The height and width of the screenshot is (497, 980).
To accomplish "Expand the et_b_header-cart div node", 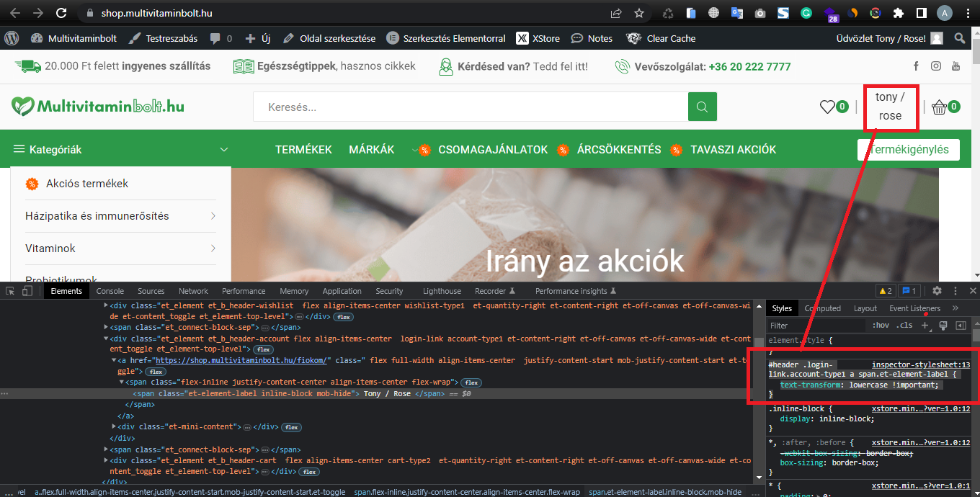I will tap(106, 460).
